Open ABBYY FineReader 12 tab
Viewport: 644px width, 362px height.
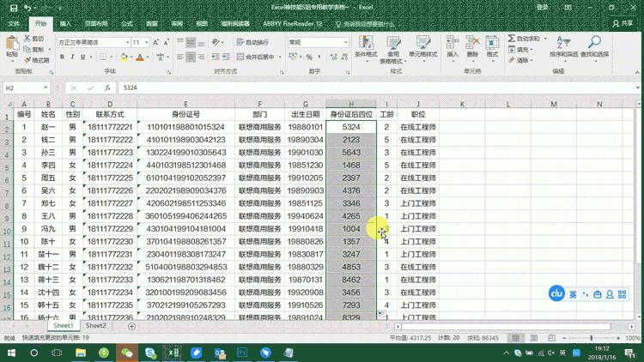293,24
